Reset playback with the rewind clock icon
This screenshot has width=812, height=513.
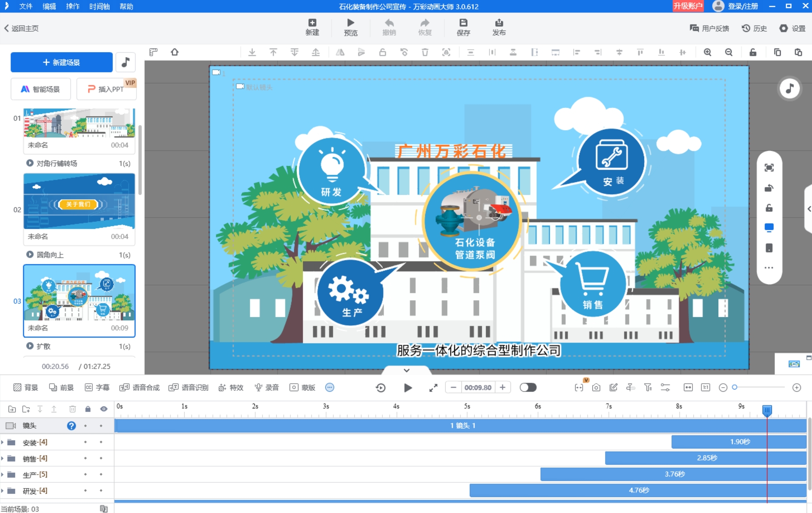(381, 388)
